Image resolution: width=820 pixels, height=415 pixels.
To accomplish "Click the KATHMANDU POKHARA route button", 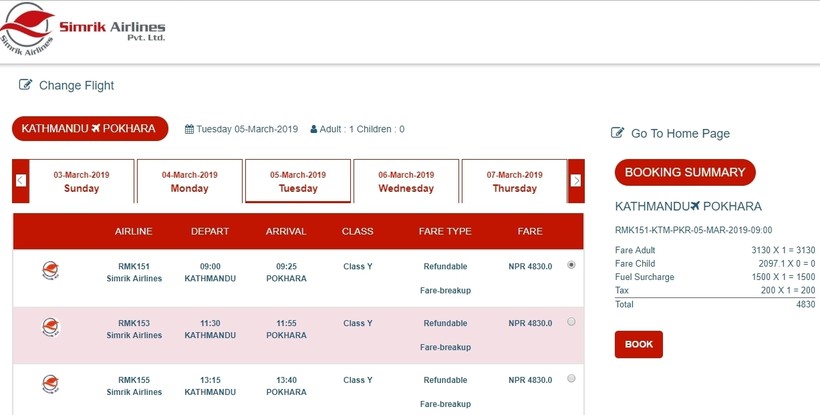I will 89,129.
